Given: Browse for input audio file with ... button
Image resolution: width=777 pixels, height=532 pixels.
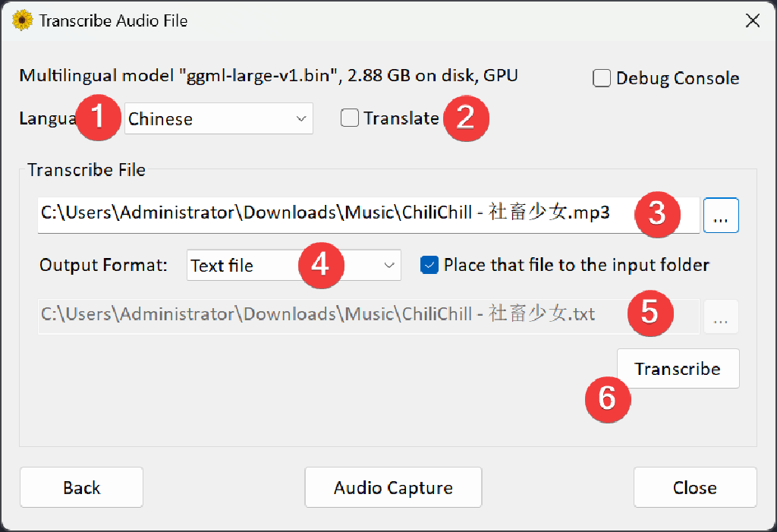Looking at the screenshot, I should click(721, 216).
